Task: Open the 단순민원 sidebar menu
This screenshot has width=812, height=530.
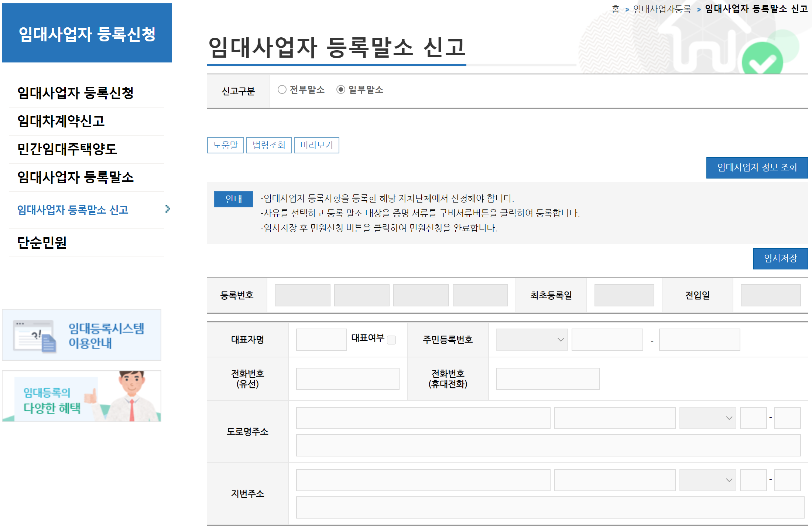Action: (42, 243)
